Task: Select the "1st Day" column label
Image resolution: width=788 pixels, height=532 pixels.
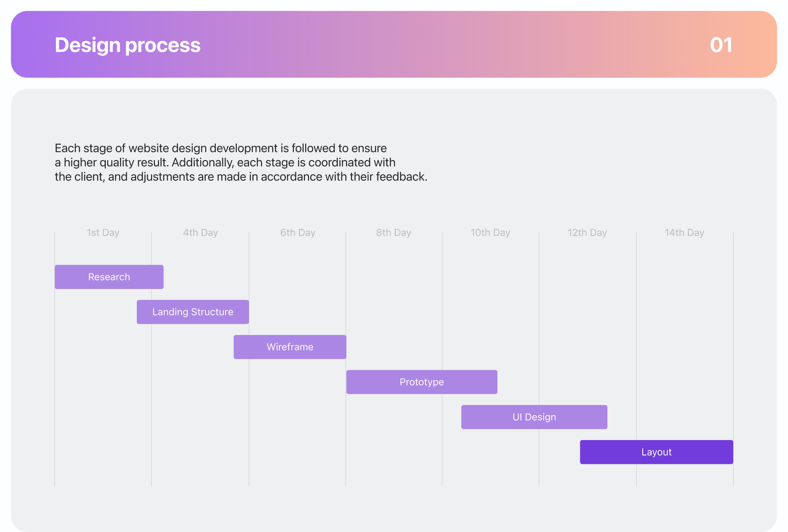Action: (103, 233)
